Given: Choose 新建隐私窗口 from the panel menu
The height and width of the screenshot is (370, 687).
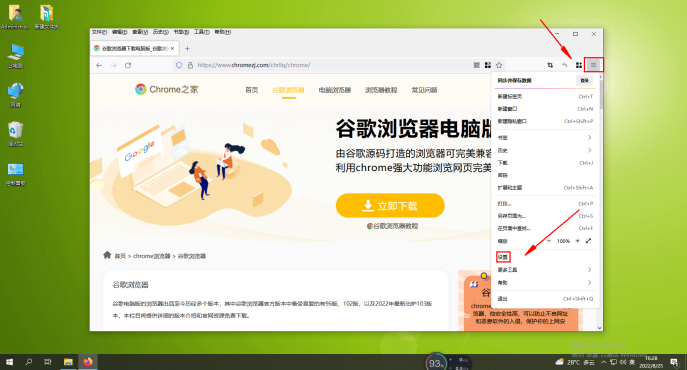Looking at the screenshot, I should pos(545,121).
